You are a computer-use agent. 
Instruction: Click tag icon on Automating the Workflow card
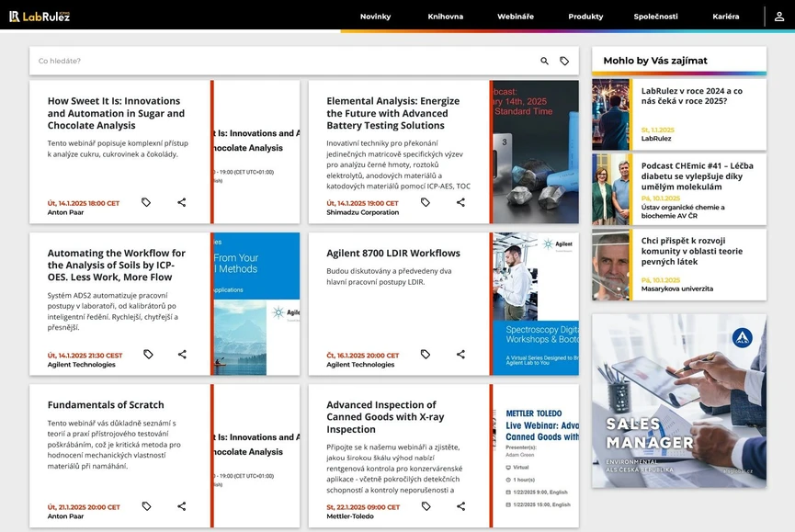(x=148, y=354)
